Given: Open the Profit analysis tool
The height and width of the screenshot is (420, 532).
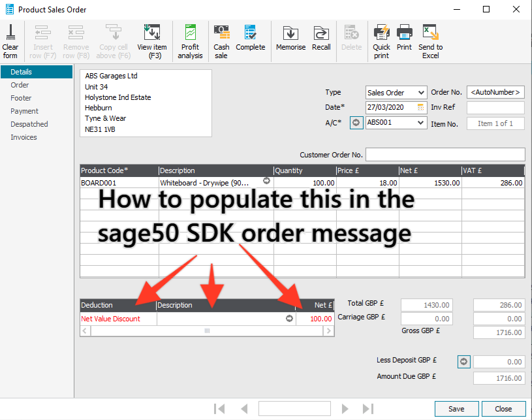Looking at the screenshot, I should [x=190, y=40].
